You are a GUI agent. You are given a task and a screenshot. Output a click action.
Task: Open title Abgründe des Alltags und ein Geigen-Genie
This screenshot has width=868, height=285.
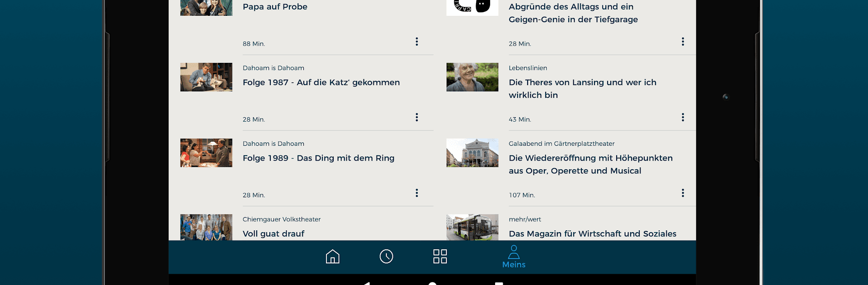573,13
